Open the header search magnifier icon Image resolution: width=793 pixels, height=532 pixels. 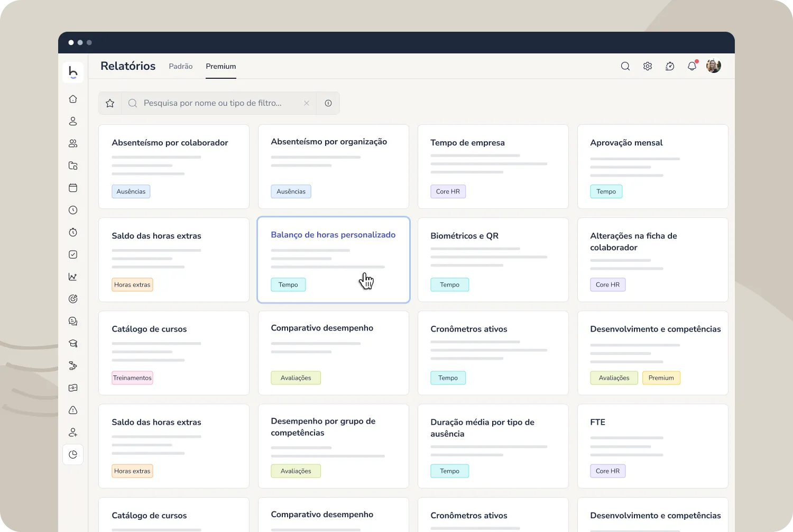(625, 66)
